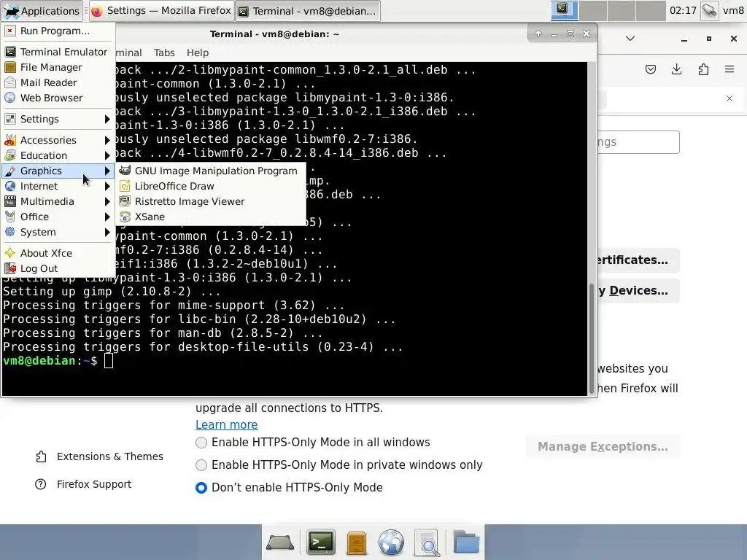Click Show Desktop icon in bottom dock

click(x=280, y=542)
